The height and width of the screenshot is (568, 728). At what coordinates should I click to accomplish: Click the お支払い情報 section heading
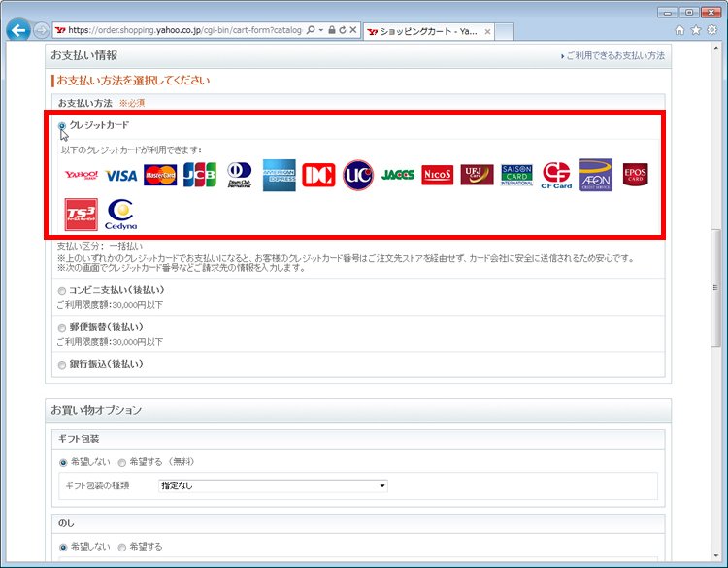pos(84,55)
